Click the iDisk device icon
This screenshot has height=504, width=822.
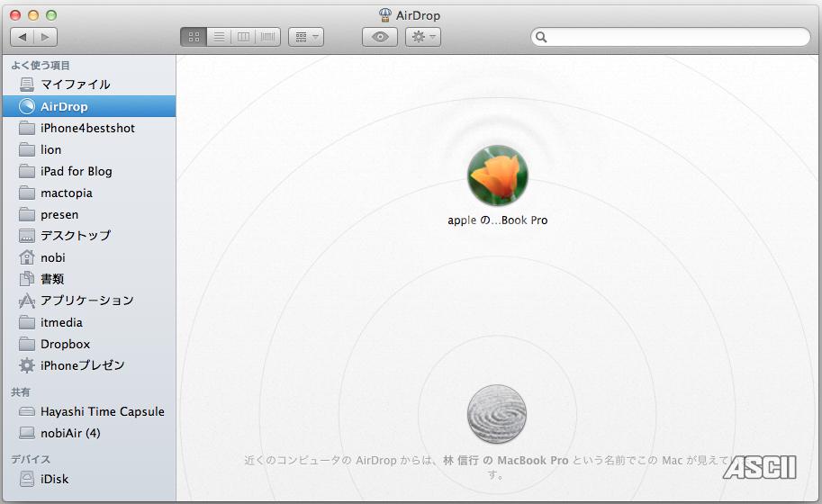click(27, 479)
